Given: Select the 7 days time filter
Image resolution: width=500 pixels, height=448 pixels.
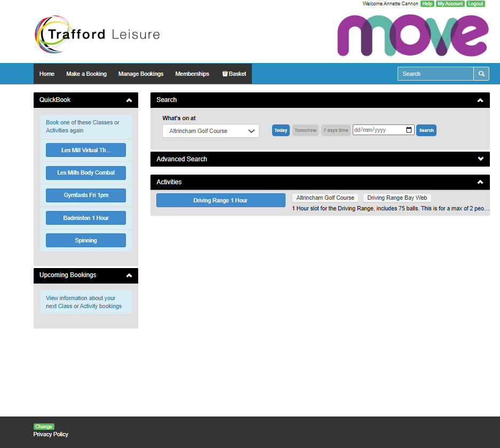Looking at the screenshot, I should tap(336, 130).
